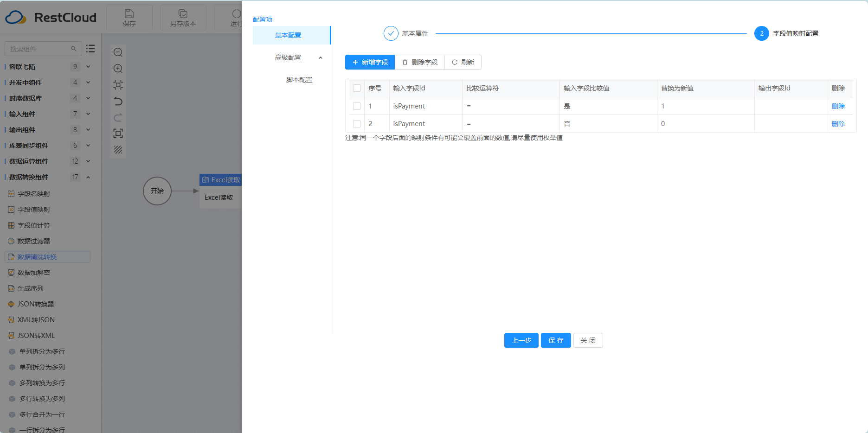Select the 多列转换为多行 component
This screenshot has width=868, height=433.
tap(37, 383)
